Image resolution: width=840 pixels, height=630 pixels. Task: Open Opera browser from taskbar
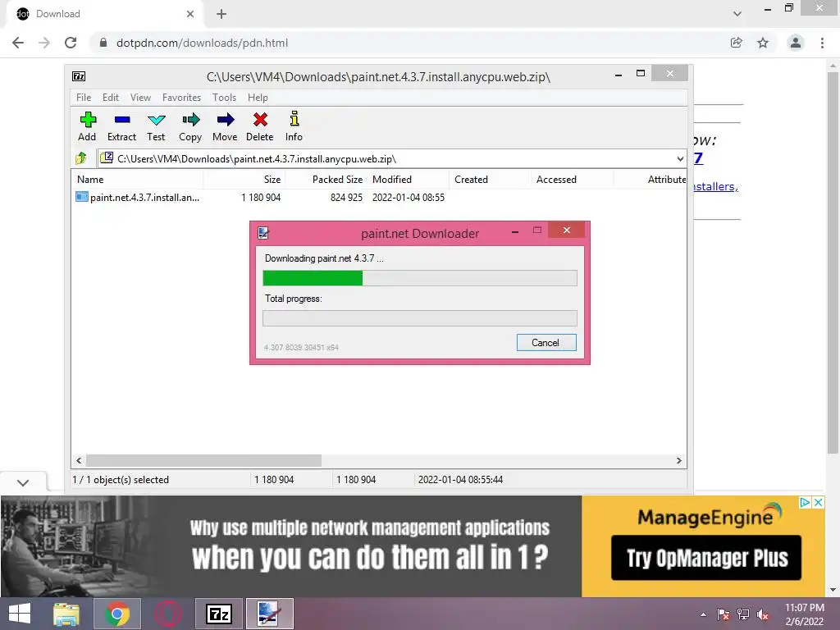tap(168, 614)
